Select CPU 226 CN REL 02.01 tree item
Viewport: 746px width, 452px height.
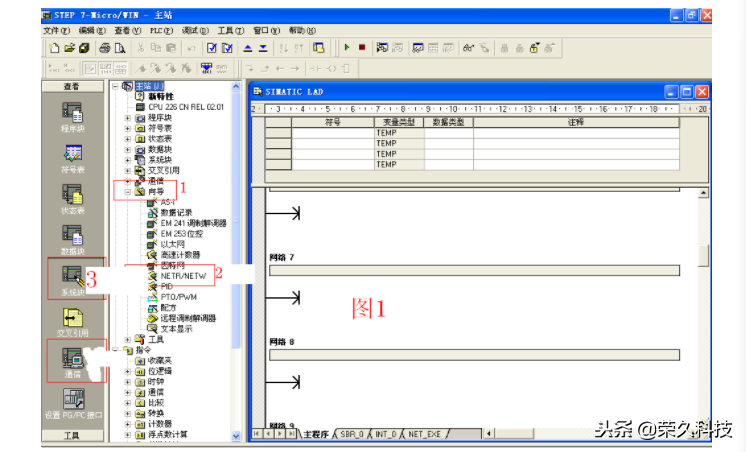[x=186, y=107]
